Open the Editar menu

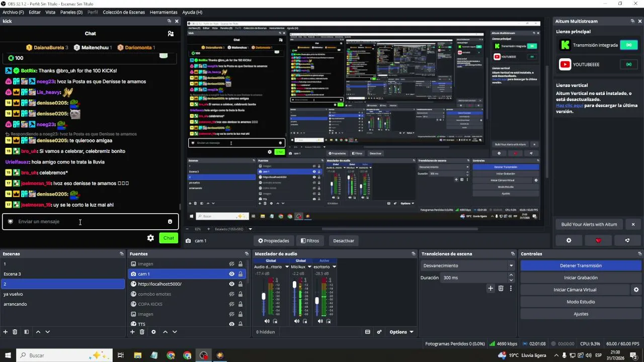point(35,12)
